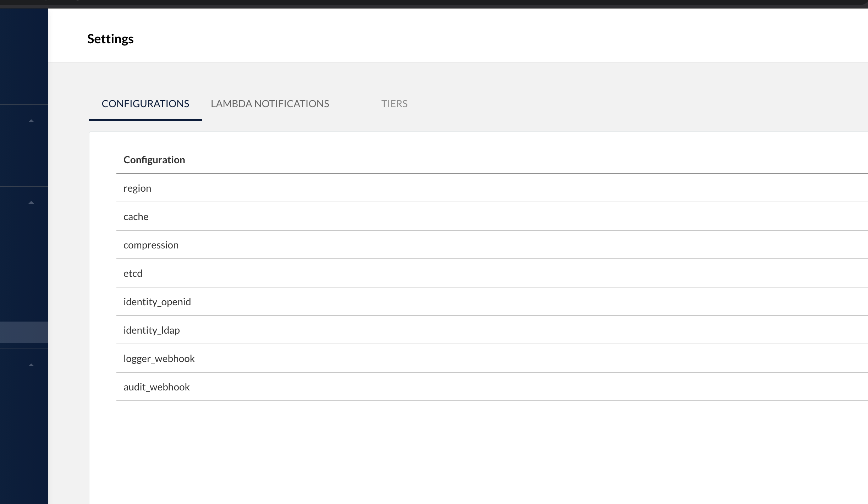Open the audit_webhook configuration row
868x504 pixels.
156,387
